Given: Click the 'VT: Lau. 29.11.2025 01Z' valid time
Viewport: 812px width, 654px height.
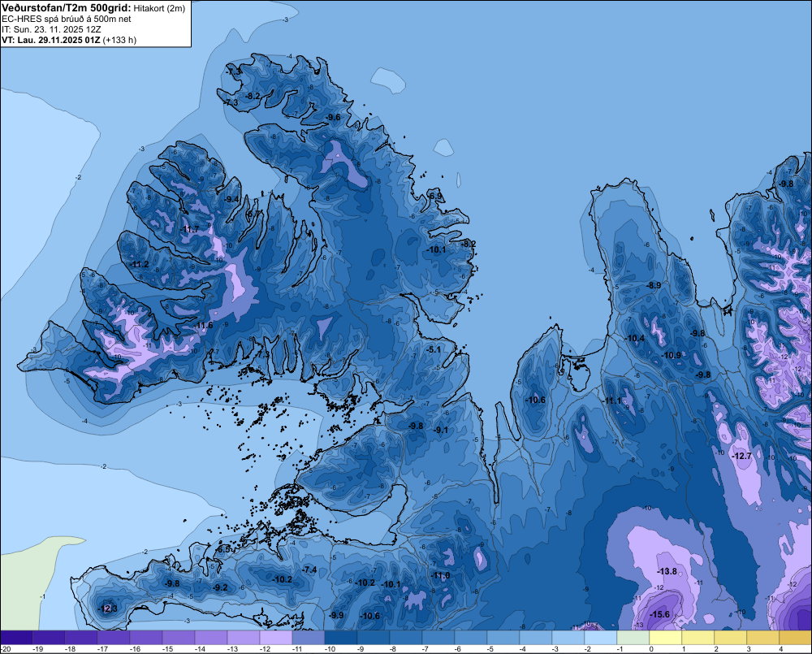Looking at the screenshot, I should pyautogui.click(x=50, y=40).
